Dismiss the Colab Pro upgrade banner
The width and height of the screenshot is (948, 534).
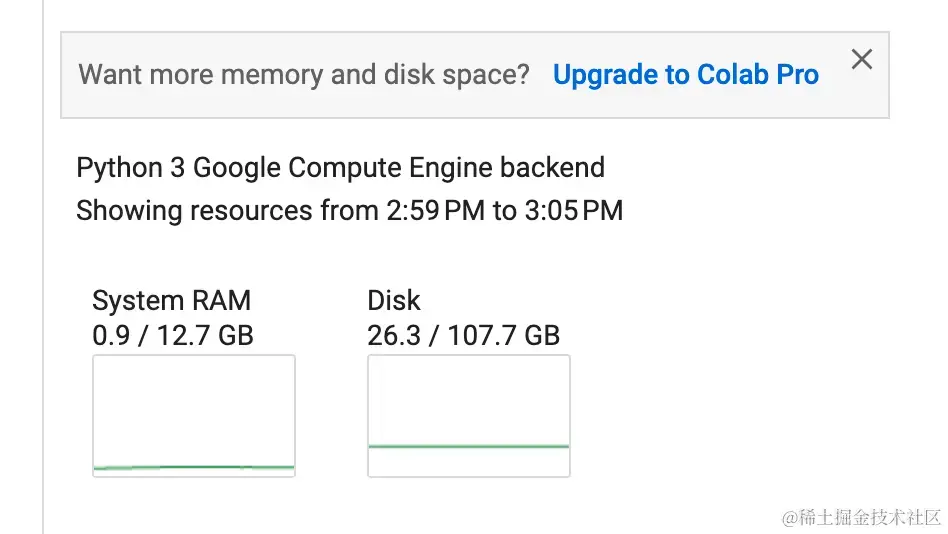(x=861, y=59)
